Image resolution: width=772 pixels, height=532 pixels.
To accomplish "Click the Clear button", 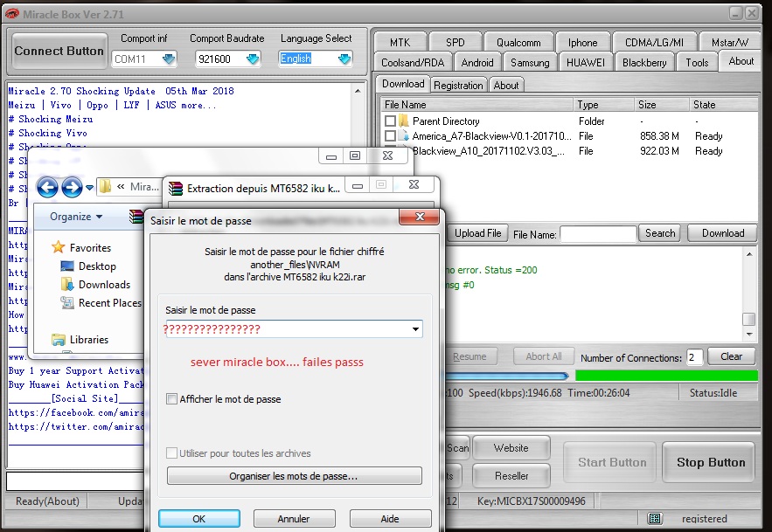I will pos(731,356).
